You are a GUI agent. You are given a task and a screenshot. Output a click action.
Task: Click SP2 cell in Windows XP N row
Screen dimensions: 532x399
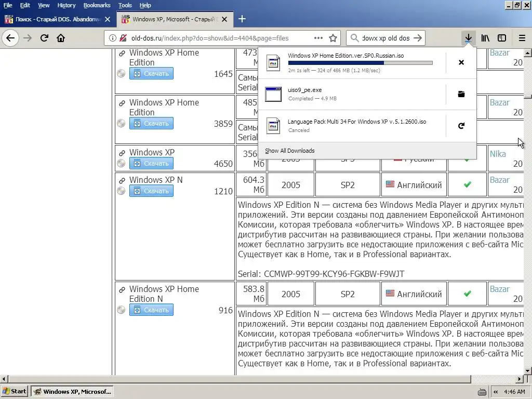coord(348,185)
